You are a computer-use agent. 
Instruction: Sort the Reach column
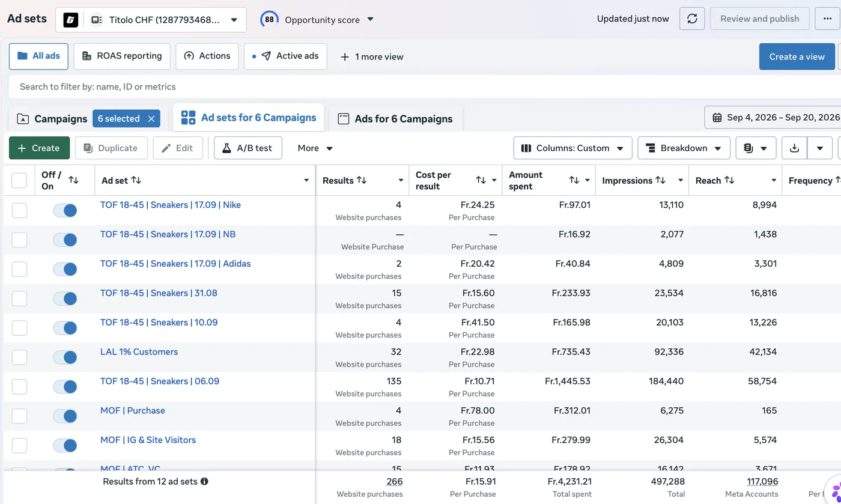[x=729, y=180]
